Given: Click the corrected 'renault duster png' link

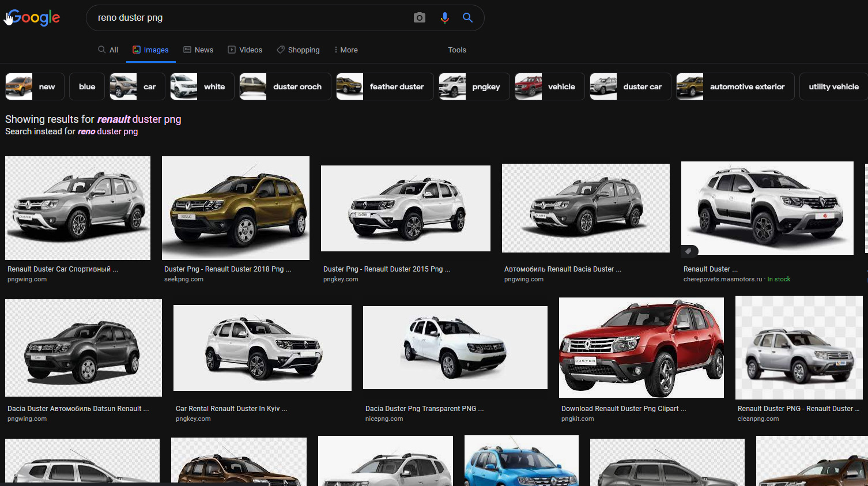Looking at the screenshot, I should [x=139, y=119].
